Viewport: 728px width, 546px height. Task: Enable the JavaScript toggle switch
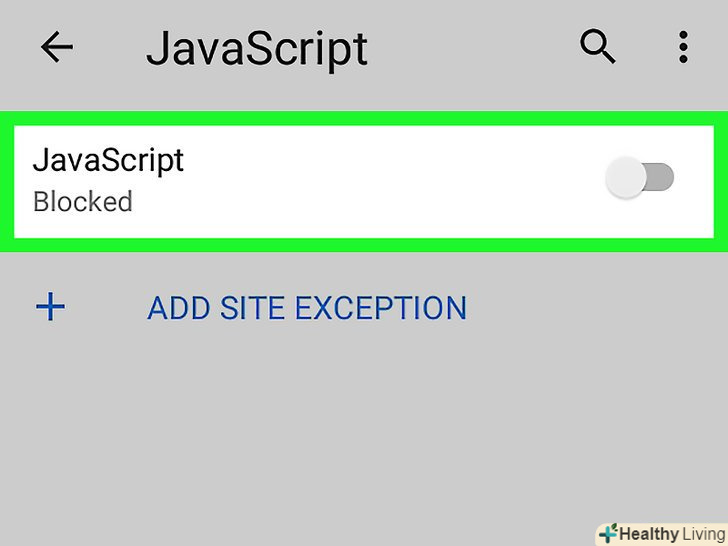pos(641,179)
